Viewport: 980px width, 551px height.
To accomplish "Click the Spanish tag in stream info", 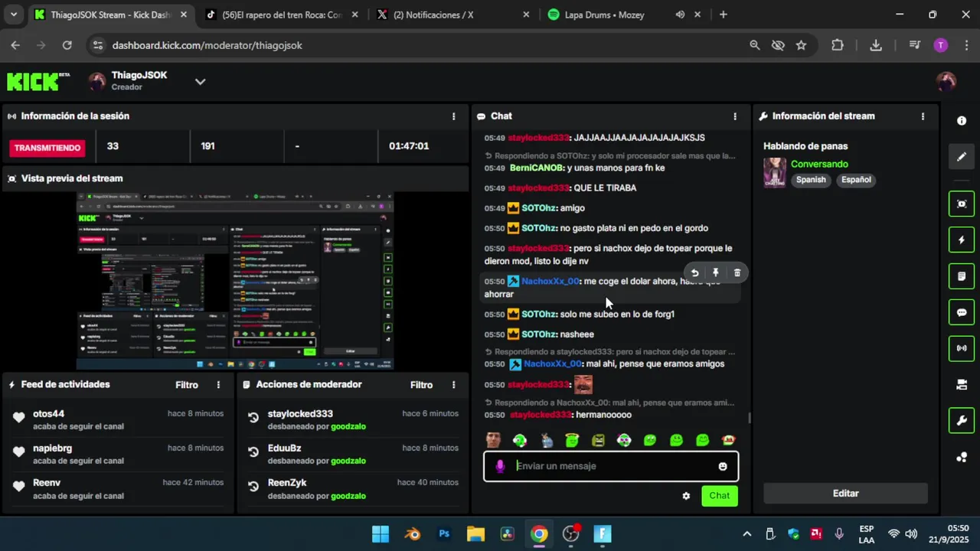I will pos(811,180).
